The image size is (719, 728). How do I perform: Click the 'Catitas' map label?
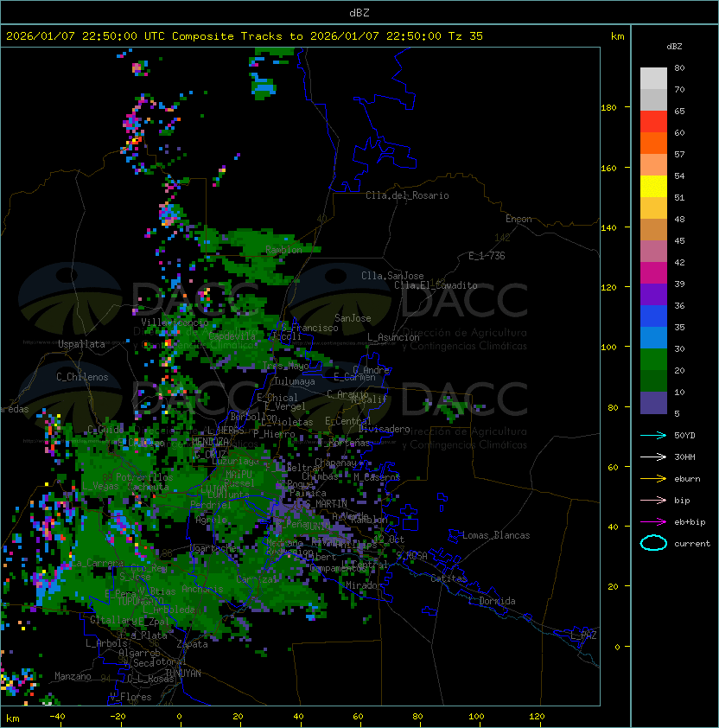(449, 578)
